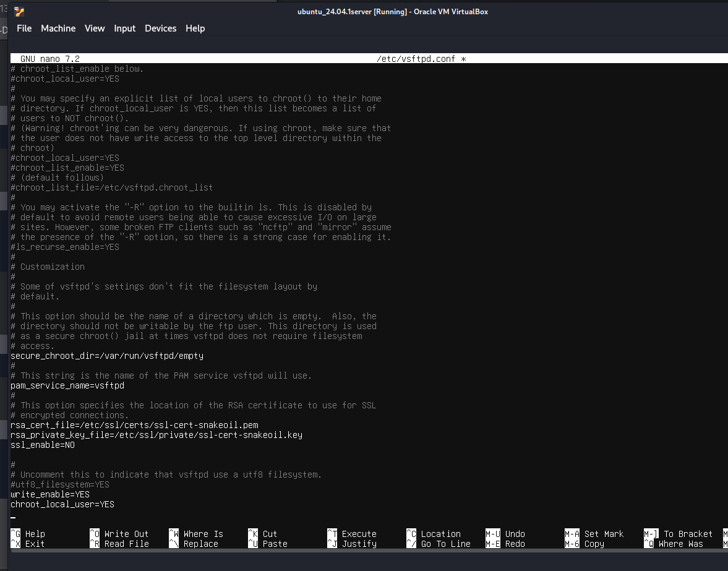Click the ^X Exit shortcut in nano
Image resolution: width=728 pixels, height=571 pixels.
[28, 544]
